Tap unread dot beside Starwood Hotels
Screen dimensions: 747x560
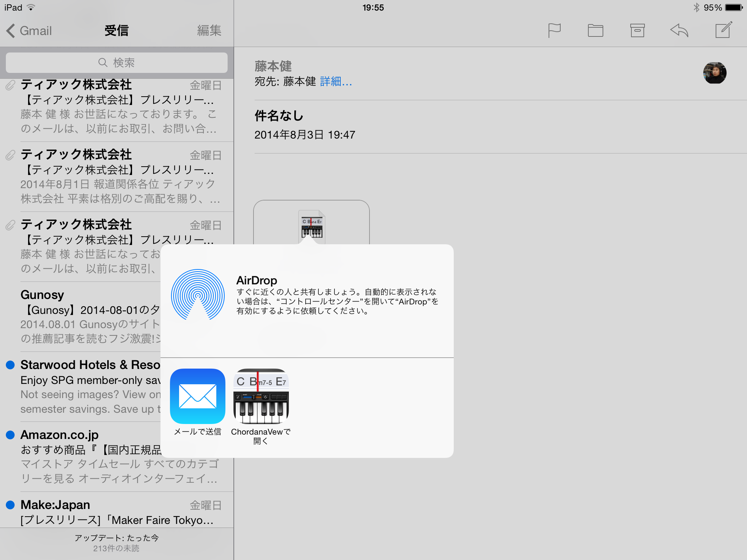click(x=10, y=365)
